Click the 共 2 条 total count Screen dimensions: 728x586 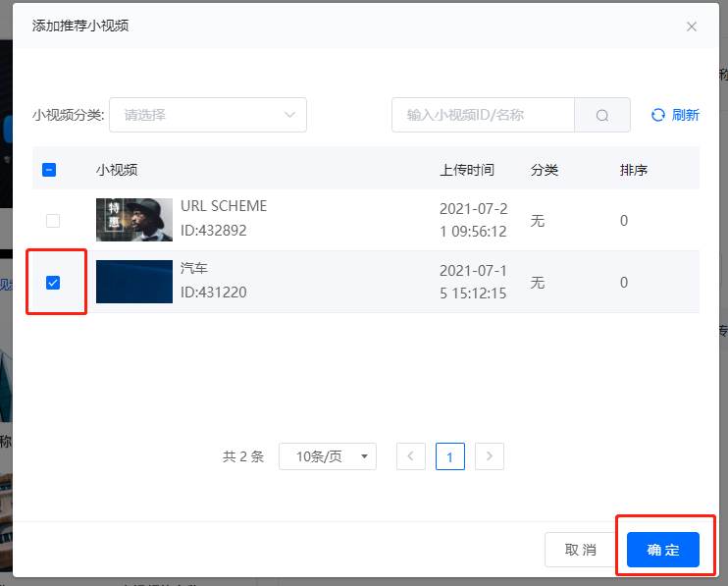pyautogui.click(x=243, y=456)
